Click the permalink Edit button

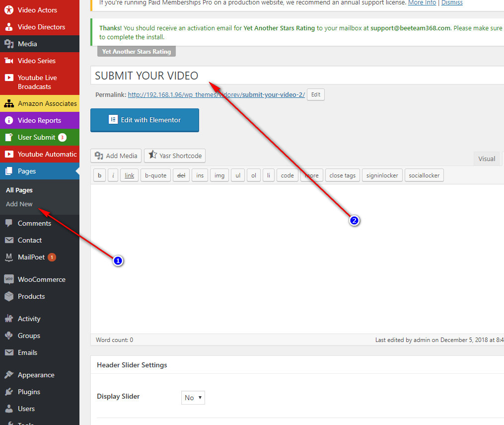[x=315, y=94]
